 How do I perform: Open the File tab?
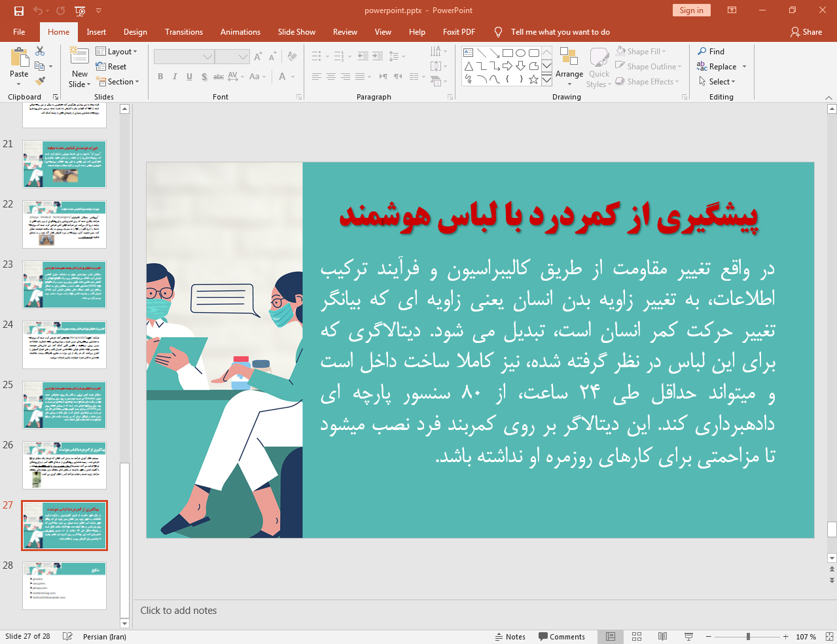[19, 32]
